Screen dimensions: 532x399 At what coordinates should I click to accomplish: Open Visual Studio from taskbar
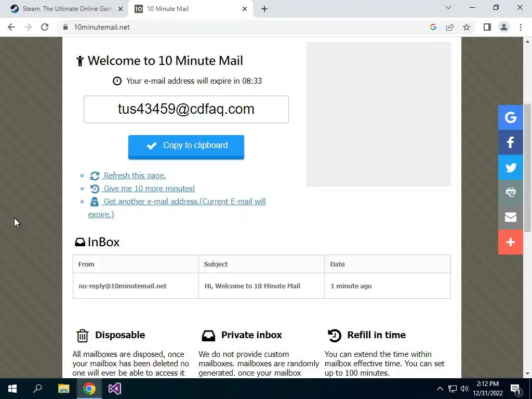click(x=115, y=389)
